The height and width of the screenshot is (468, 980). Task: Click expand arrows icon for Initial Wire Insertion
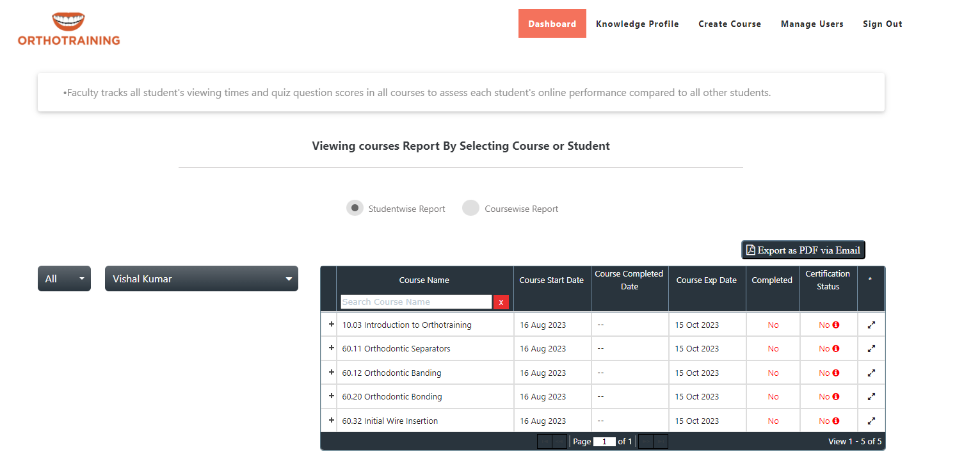coord(871,421)
